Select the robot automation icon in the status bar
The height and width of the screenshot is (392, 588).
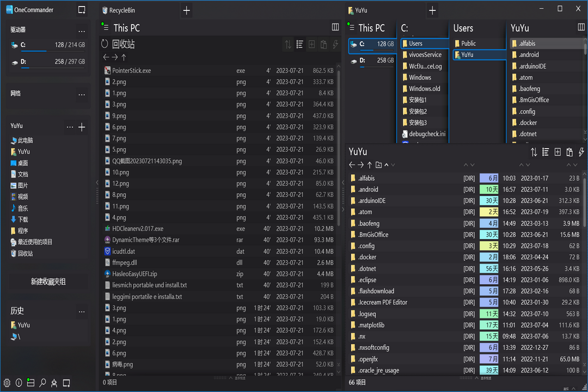53,383
